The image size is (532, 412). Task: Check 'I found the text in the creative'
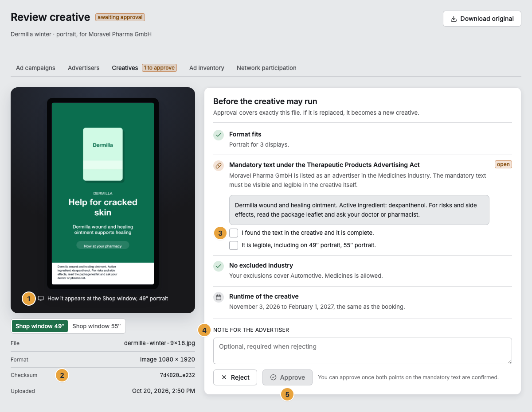(234, 233)
